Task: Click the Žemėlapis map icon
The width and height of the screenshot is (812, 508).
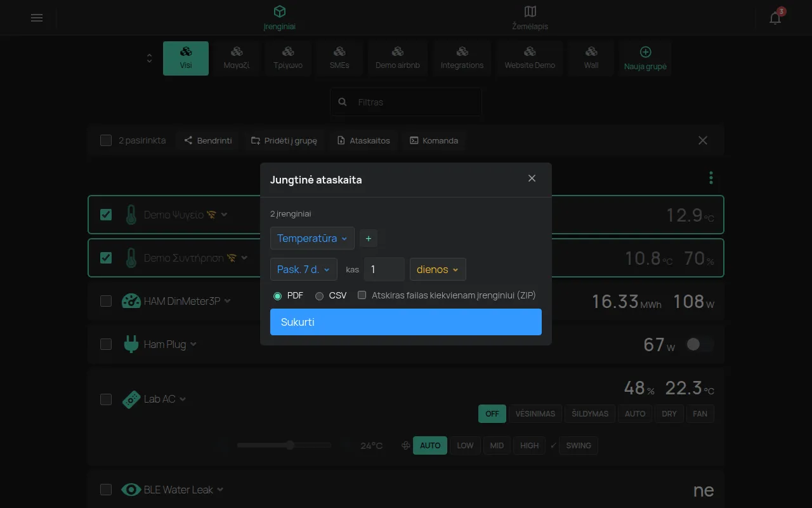Action: point(530,11)
